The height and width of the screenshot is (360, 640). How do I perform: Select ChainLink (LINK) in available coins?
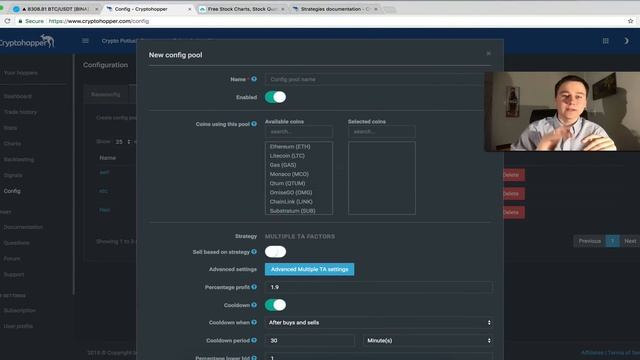[291, 202]
